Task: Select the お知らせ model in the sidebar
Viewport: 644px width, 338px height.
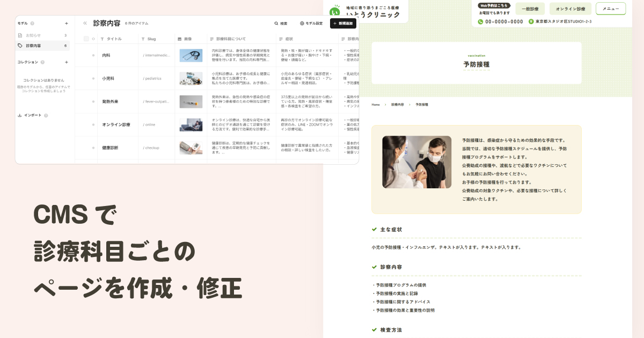Action: [x=33, y=34]
